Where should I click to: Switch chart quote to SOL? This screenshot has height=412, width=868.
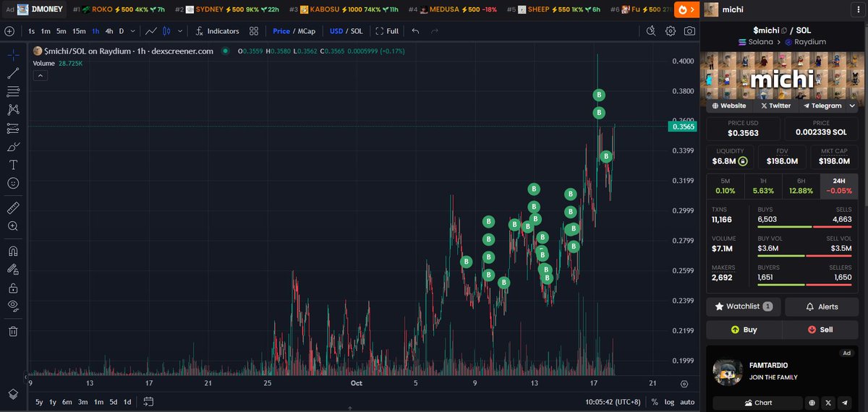357,31
